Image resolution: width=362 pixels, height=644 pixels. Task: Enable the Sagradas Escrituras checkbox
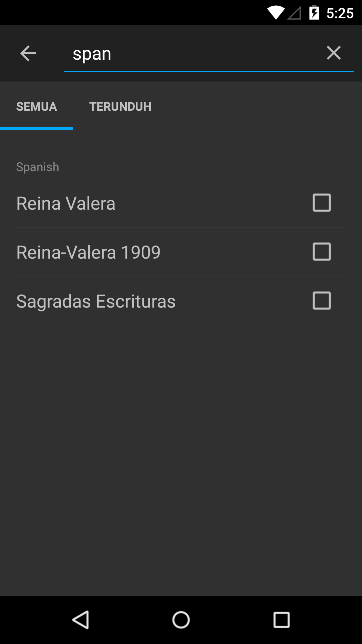tap(321, 301)
